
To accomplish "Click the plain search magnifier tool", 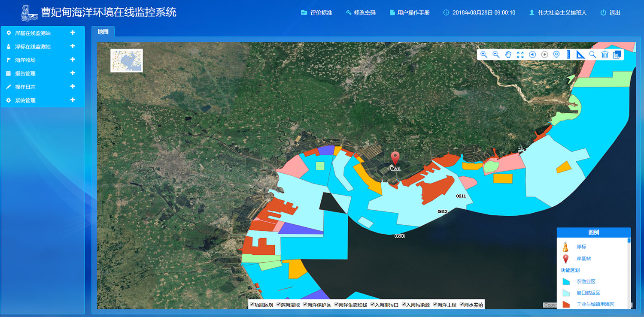I will 592,54.
